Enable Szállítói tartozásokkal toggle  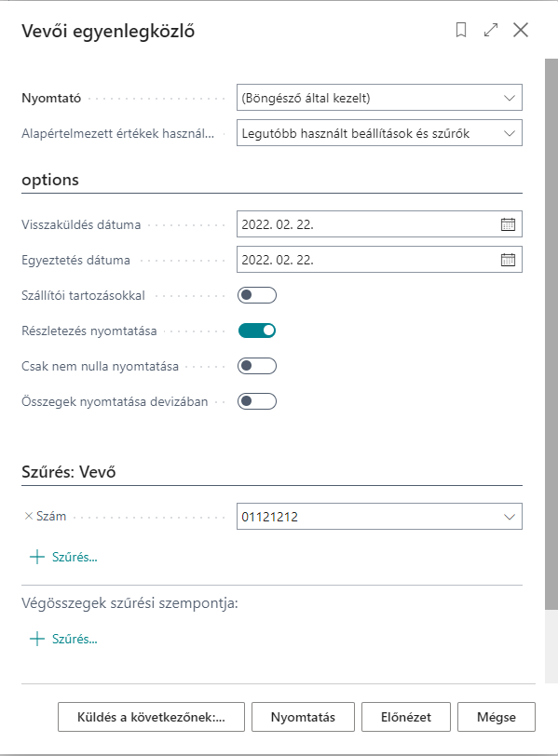pyautogui.click(x=257, y=295)
